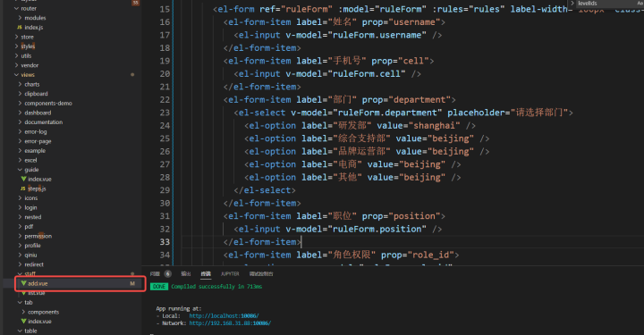
Task: Open the documentation folder
Action: coord(44,122)
